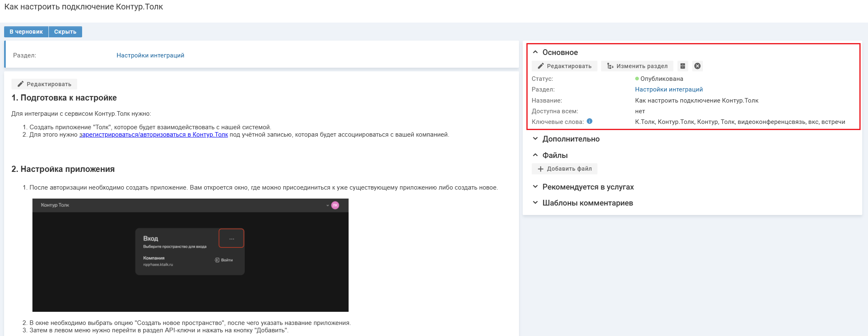Viewport: 868px width, 336px height.
Task: Open Настройки интеграций link in the Основное panel
Action: pyautogui.click(x=669, y=89)
